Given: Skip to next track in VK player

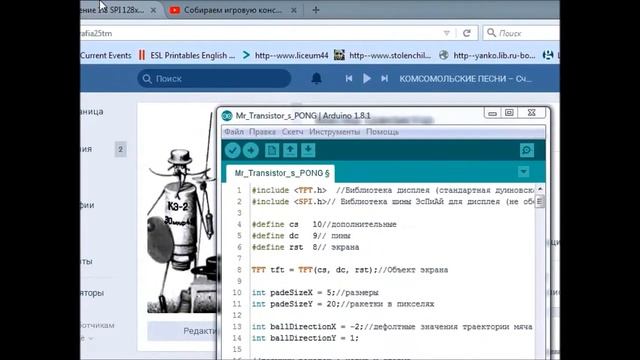Looking at the screenshot, I should point(384,78).
